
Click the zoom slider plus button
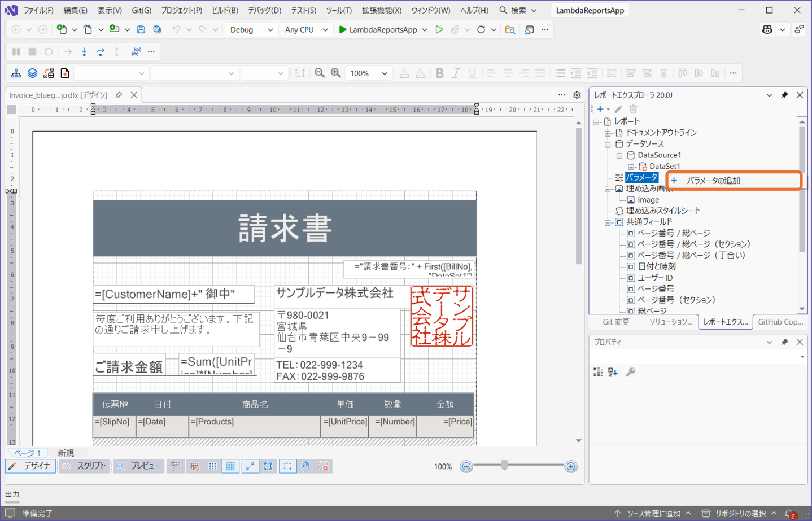coord(571,466)
